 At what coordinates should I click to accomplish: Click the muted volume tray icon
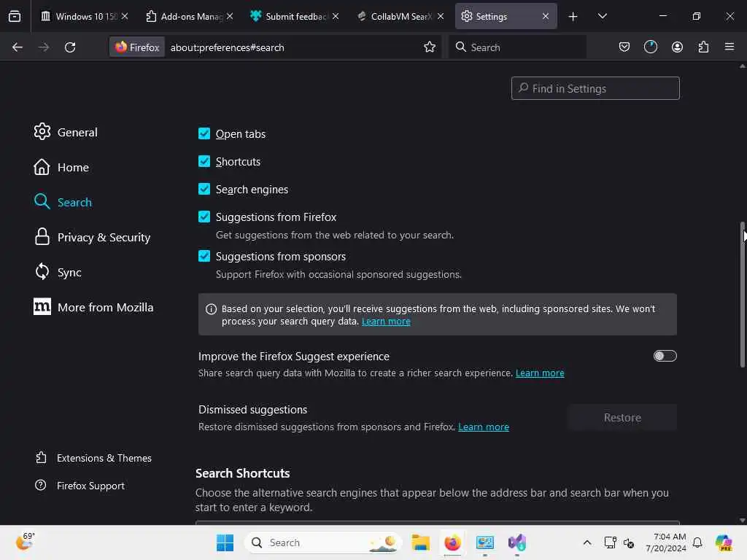click(x=629, y=542)
